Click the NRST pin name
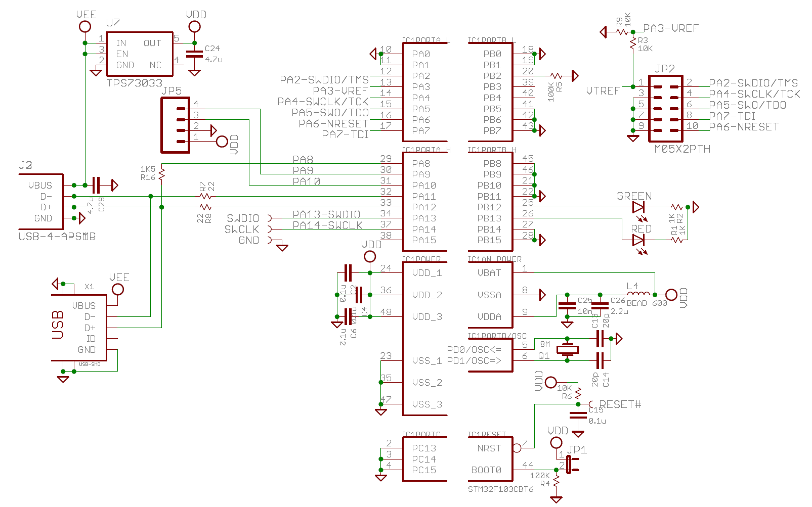 [489, 448]
